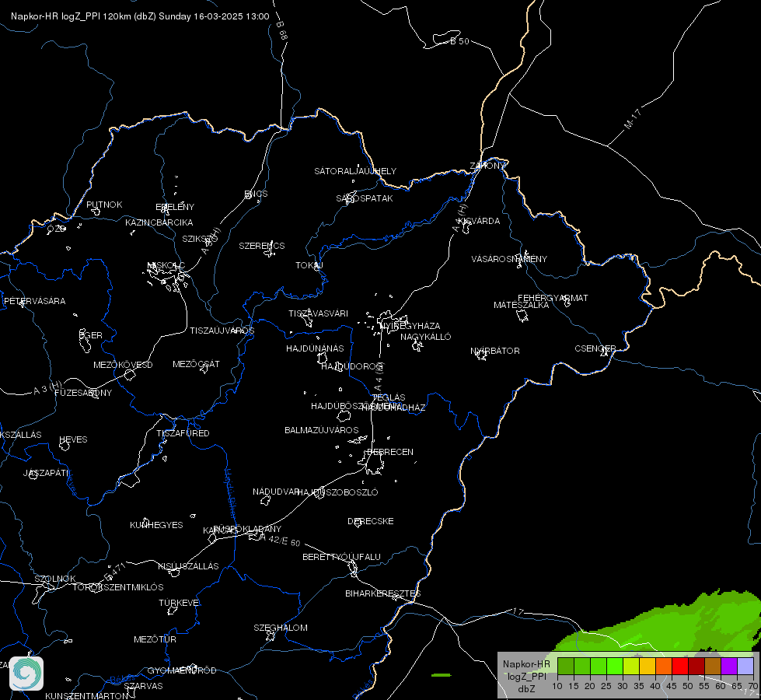Viewport: 761px width, 700px height.
Task: Select the SZOLNOK city label
Action: (x=55, y=579)
